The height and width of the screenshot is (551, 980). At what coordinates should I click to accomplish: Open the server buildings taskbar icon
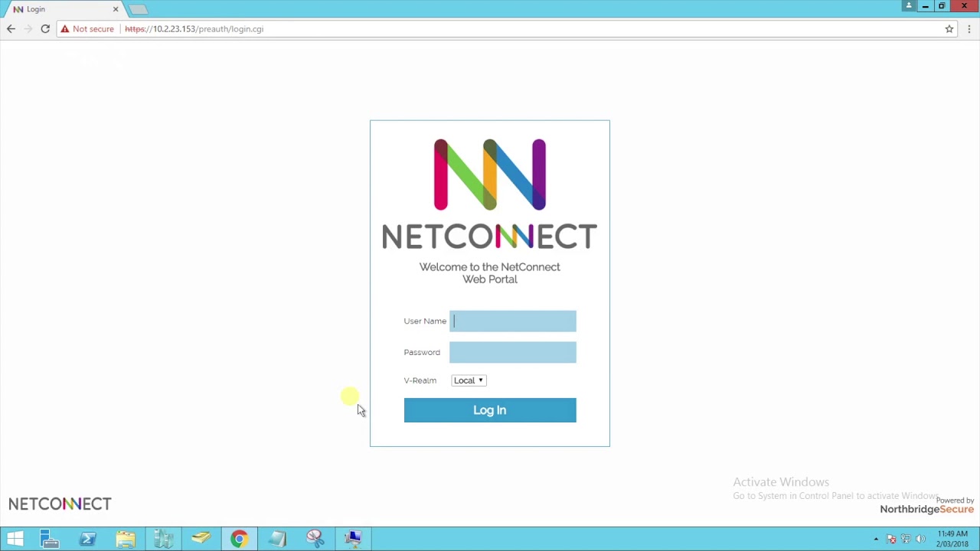click(x=163, y=540)
